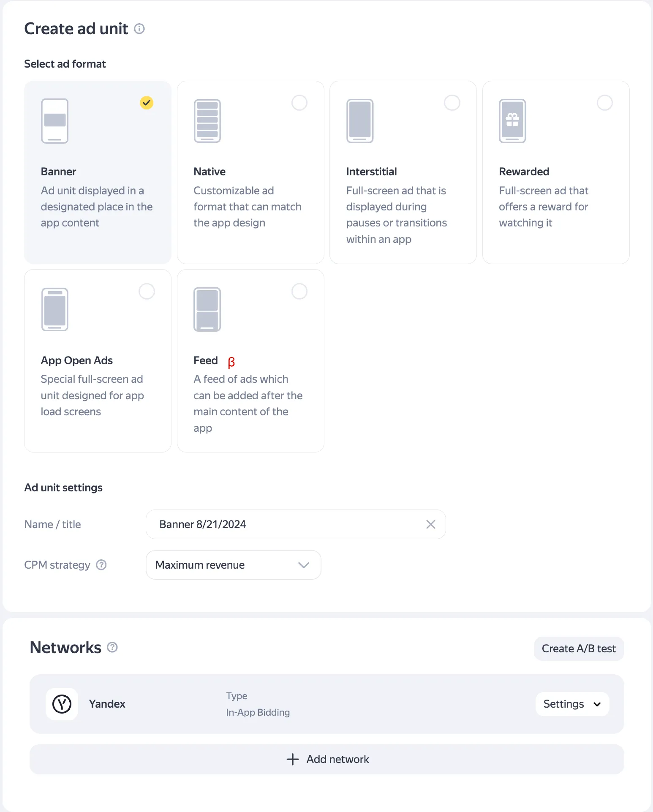Viewport: 653px width, 812px height.
Task: Click the Yandex network logo
Action: click(62, 704)
